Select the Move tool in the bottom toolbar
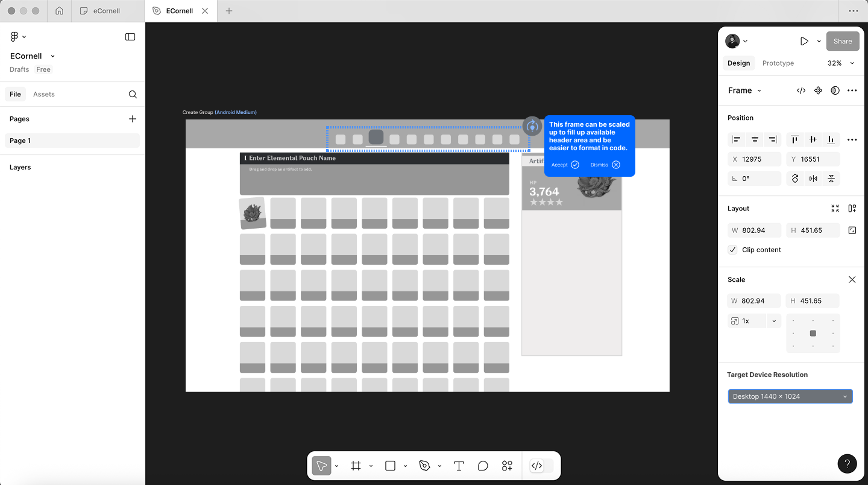868x485 pixels. click(x=321, y=466)
